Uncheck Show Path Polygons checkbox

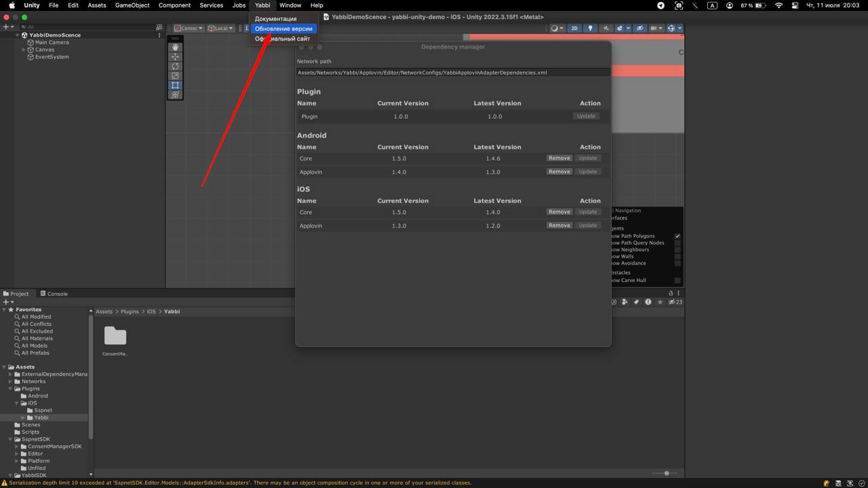pyautogui.click(x=677, y=236)
